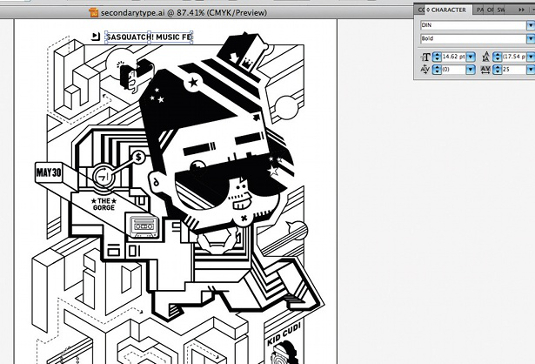
Task: Click the kerning AV icon
Action: [425, 70]
